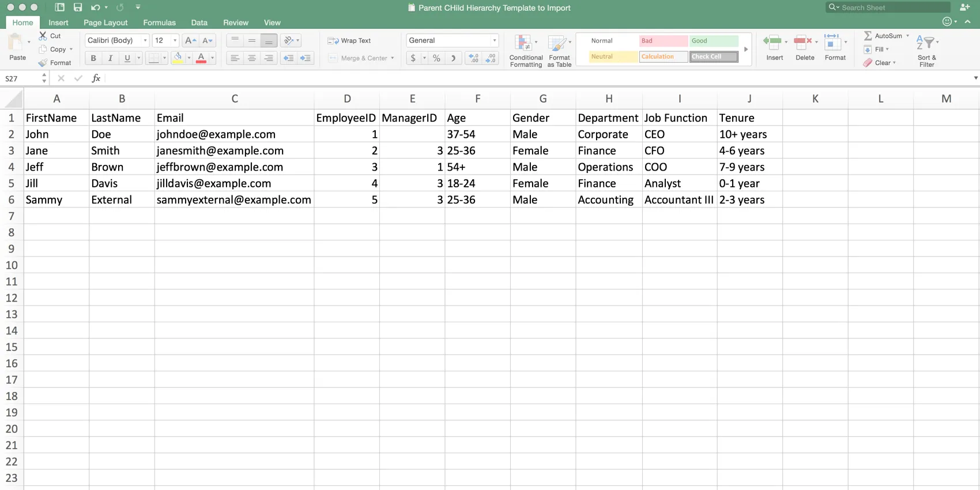Viewport: 980px width, 490px height.
Task: Center align text horizontally
Action: (x=252, y=58)
